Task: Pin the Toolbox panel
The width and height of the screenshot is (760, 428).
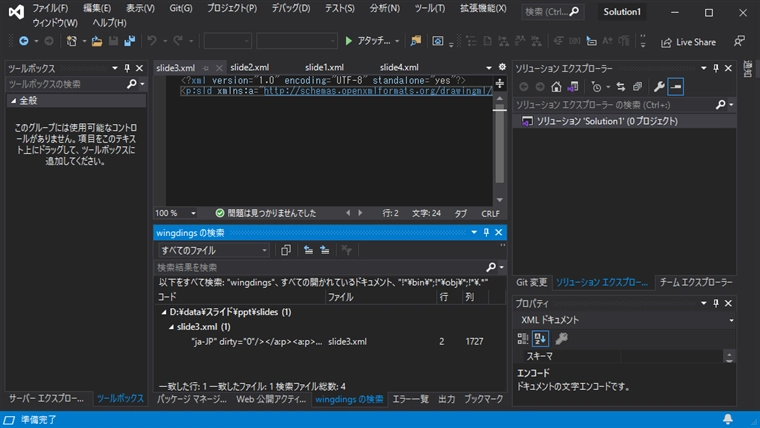Action: (127, 68)
